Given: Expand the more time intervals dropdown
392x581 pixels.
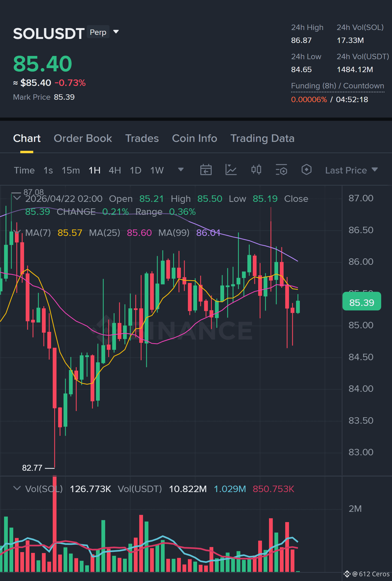Looking at the screenshot, I should [181, 170].
